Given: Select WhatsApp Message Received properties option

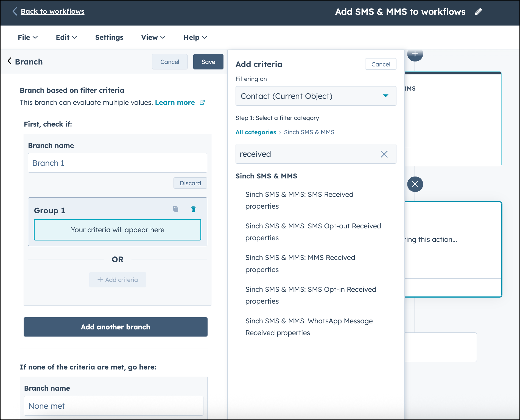Looking at the screenshot, I should [x=309, y=327].
